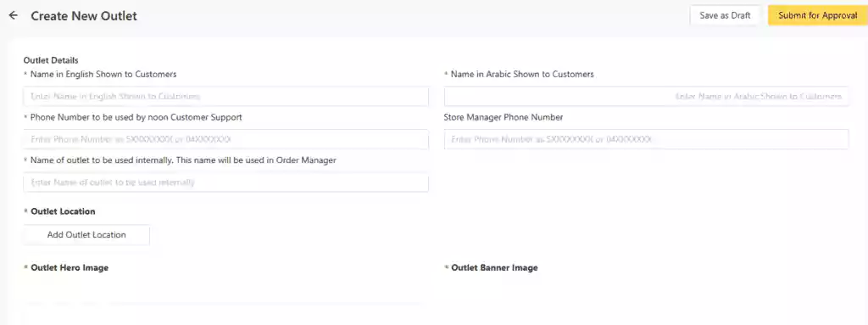868x325 pixels.
Task: Click the Name in Arabic Shown to Customers label
Action: 522,74
